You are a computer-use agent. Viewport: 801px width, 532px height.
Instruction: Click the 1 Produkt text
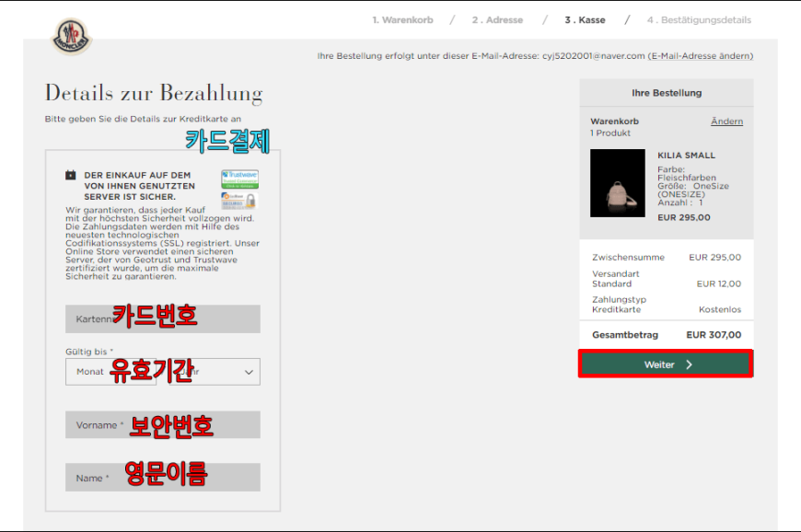[x=610, y=133]
